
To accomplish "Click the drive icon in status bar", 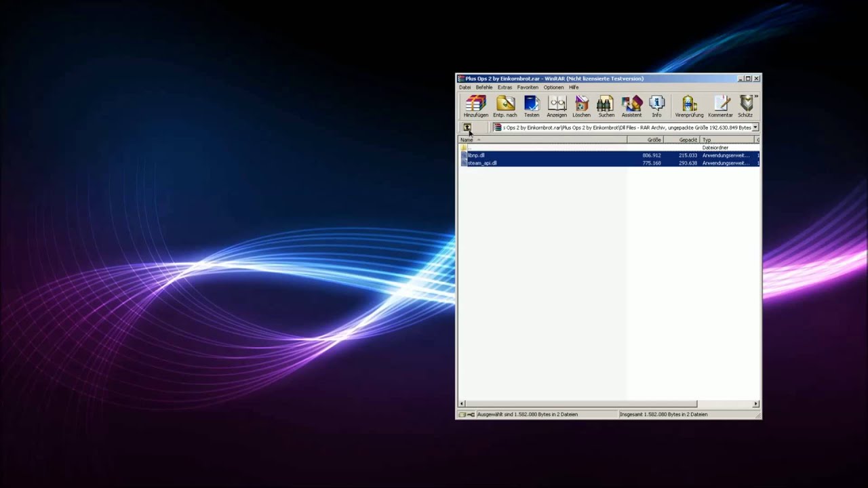I will coord(461,414).
